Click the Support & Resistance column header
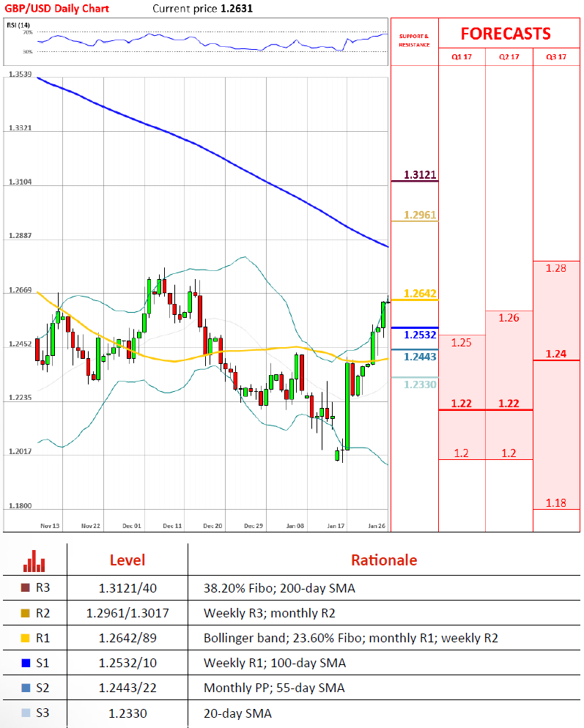Viewport: 584px width, 728px height. click(414, 40)
